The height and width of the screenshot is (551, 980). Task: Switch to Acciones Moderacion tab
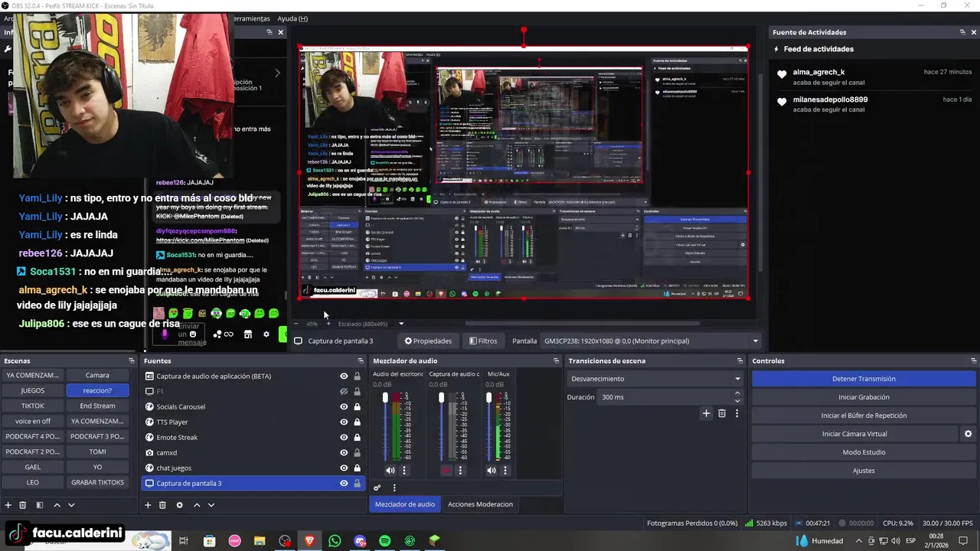(480, 504)
